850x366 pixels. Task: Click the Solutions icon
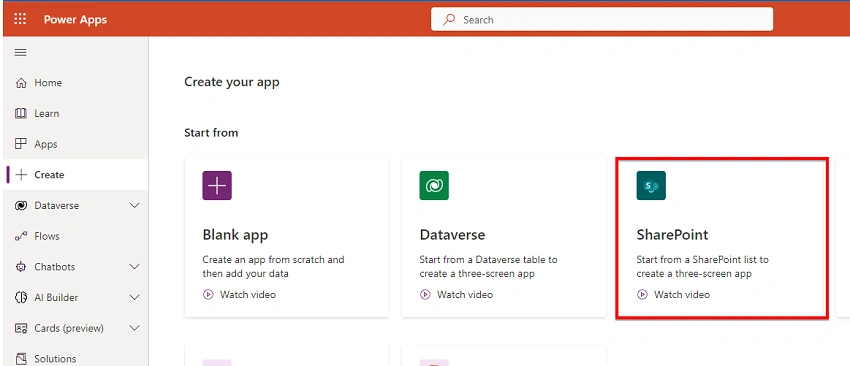[x=21, y=358]
